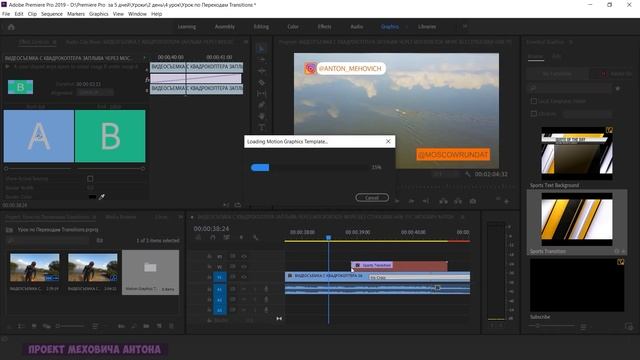Screen dimensions: 640x360
Task: Switch to Effects workspace tab
Action: (x=324, y=27)
